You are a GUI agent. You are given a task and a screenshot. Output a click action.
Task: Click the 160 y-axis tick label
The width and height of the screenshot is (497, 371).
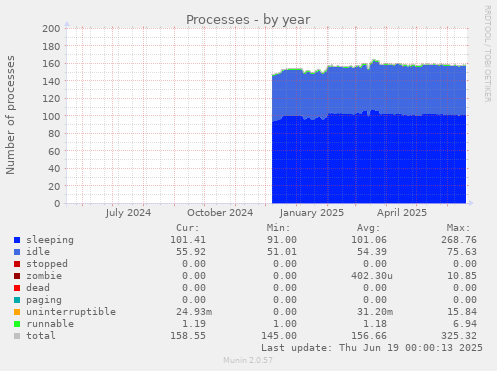pos(51,64)
